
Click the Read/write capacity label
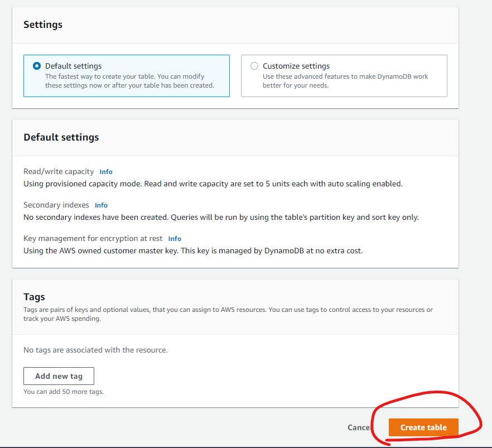pos(59,172)
